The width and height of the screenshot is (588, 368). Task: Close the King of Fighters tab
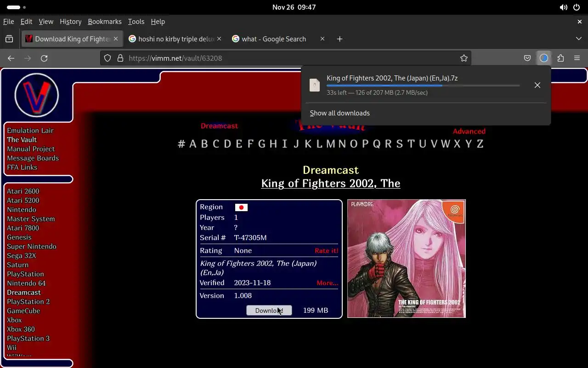pos(116,39)
